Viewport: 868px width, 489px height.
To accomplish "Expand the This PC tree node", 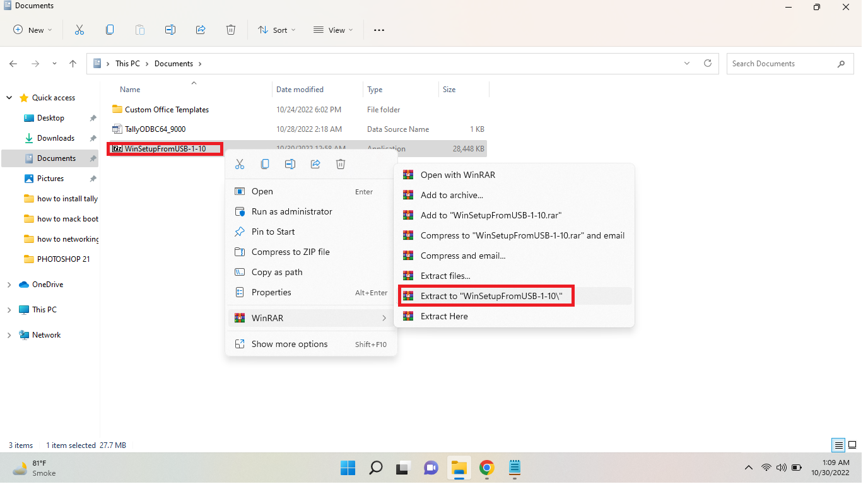I will [x=9, y=310].
